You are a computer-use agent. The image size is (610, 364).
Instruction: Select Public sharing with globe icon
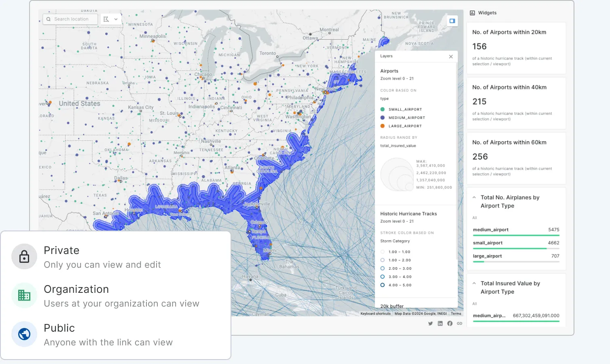tap(24, 334)
